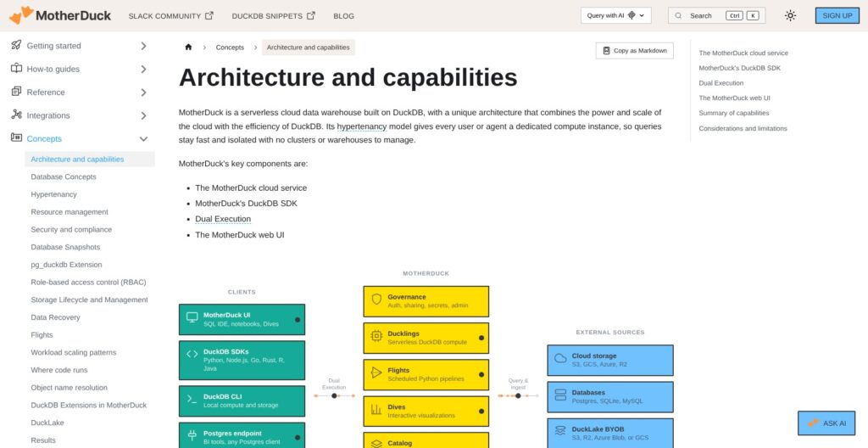Image resolution: width=868 pixels, height=448 pixels.
Task: Jump to MotherDuck's DuckDB SDK section
Action: (739, 68)
